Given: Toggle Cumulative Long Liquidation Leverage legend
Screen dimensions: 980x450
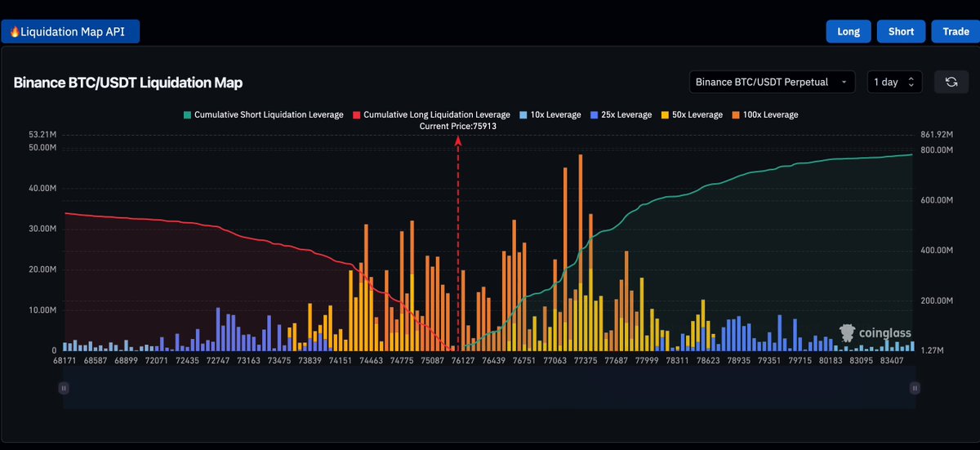Looking at the screenshot, I should [x=431, y=115].
